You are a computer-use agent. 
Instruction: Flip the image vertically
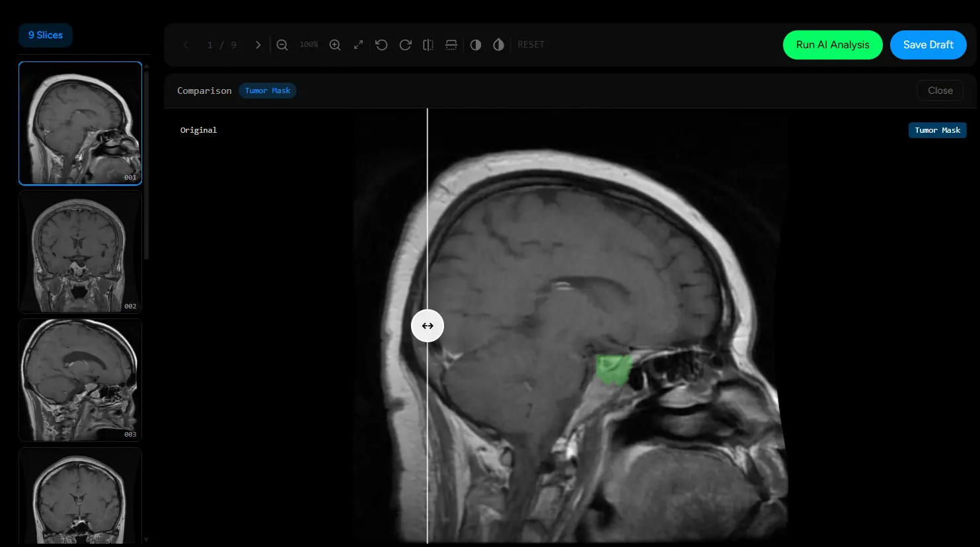[451, 45]
